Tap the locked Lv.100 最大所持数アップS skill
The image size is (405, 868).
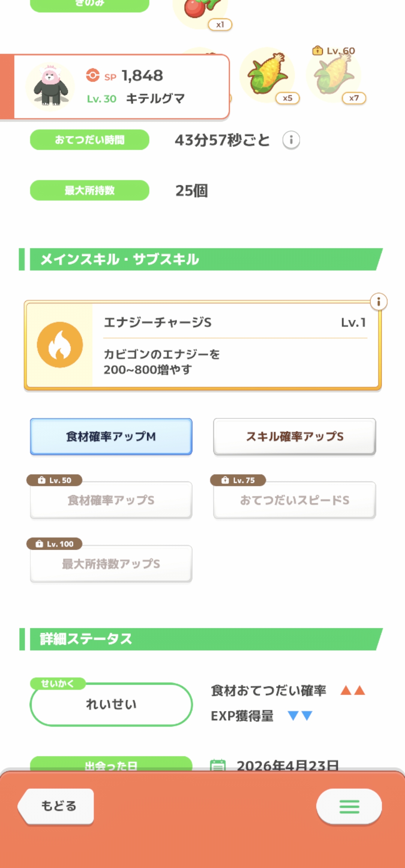click(x=111, y=564)
